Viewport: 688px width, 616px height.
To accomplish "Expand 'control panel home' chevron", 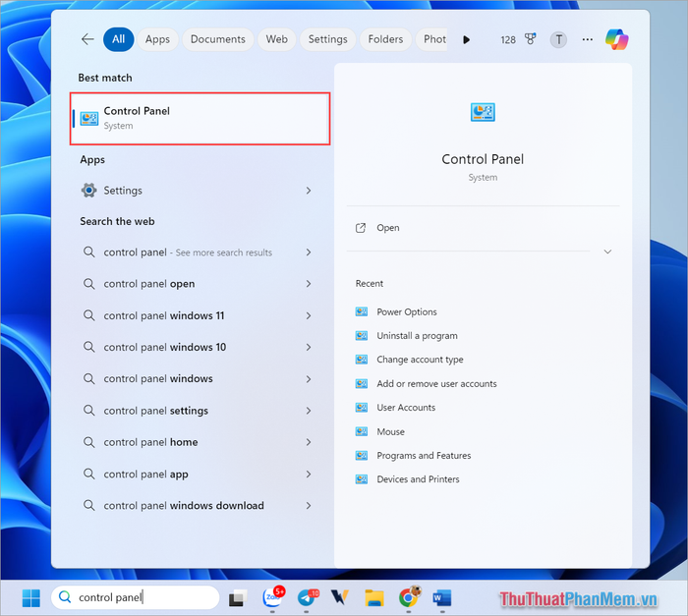I will (x=309, y=442).
